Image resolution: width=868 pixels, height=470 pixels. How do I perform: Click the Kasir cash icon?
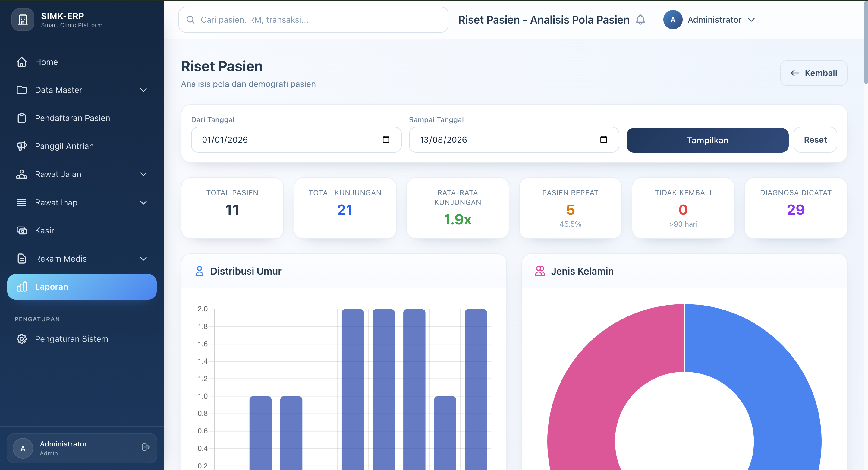click(22, 230)
